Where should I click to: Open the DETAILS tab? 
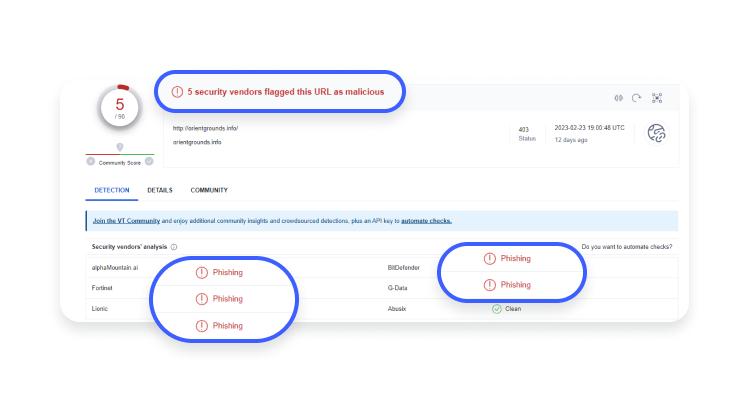(160, 190)
